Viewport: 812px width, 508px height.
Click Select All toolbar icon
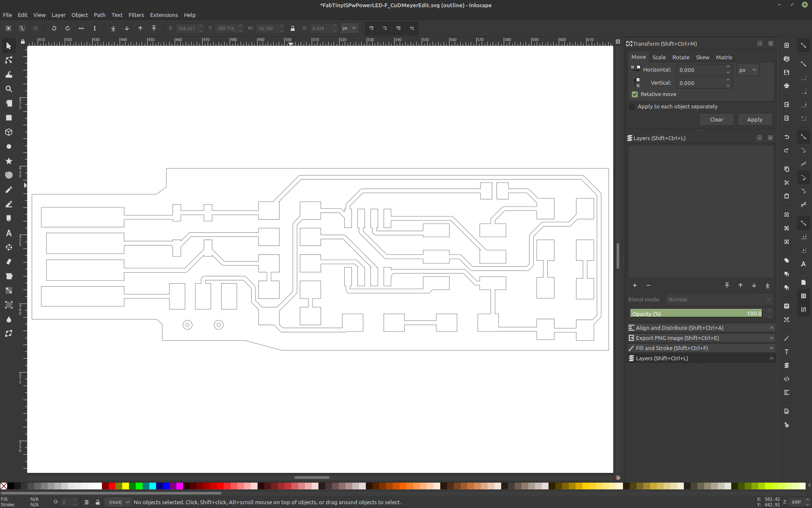[x=8, y=28]
